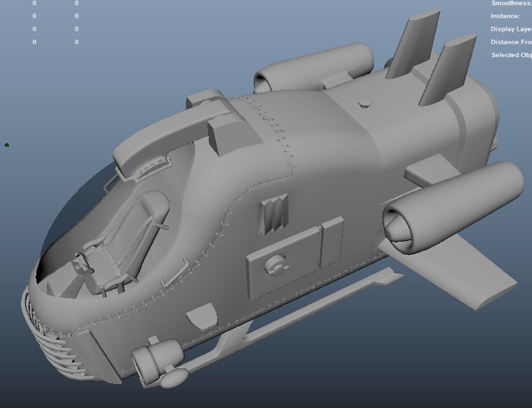This screenshot has width=532, height=408.
Task: Click the 'Instance:' heads-up display label
Action: (505, 16)
